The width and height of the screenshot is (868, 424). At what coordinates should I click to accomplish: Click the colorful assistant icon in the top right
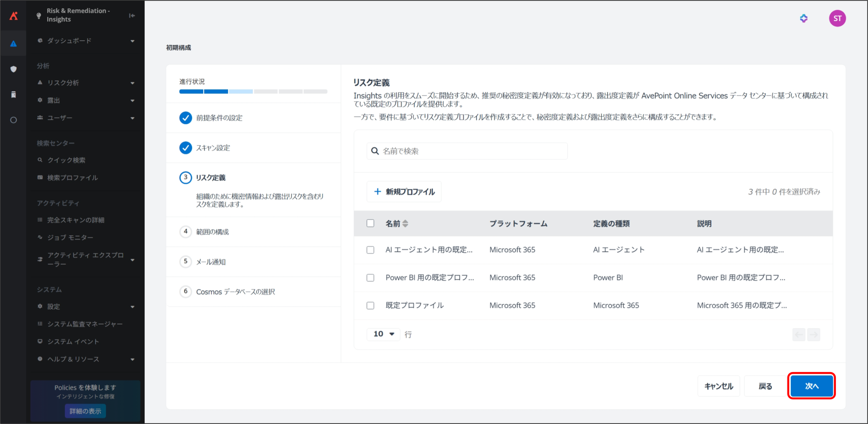(804, 18)
